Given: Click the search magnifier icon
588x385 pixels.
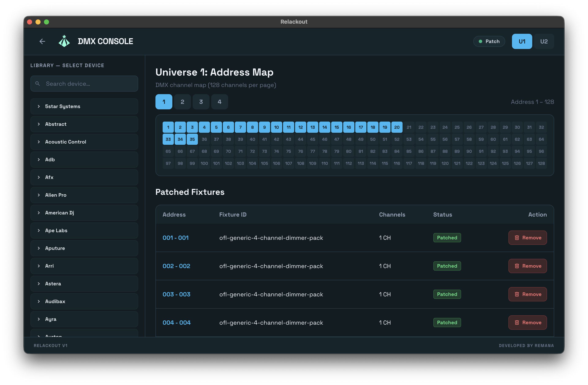Looking at the screenshot, I should coord(38,84).
